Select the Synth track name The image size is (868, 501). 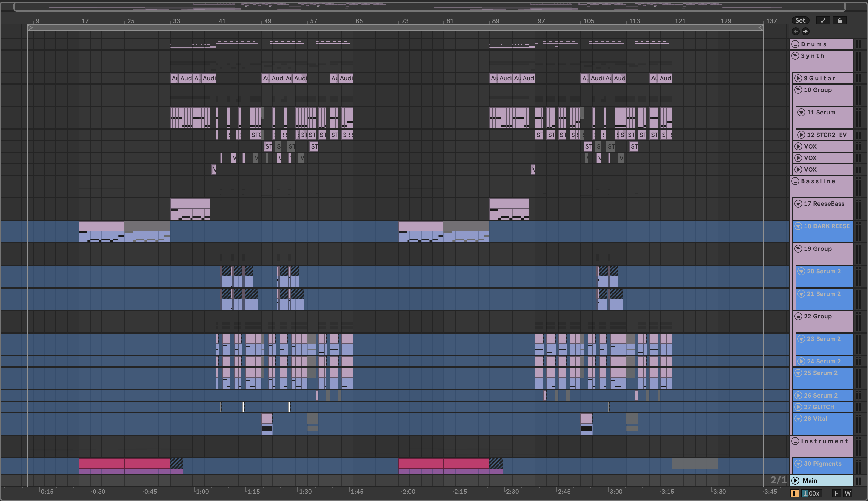[x=813, y=56]
